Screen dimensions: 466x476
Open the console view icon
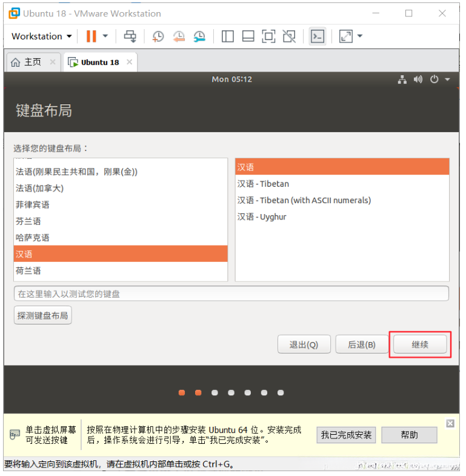318,36
